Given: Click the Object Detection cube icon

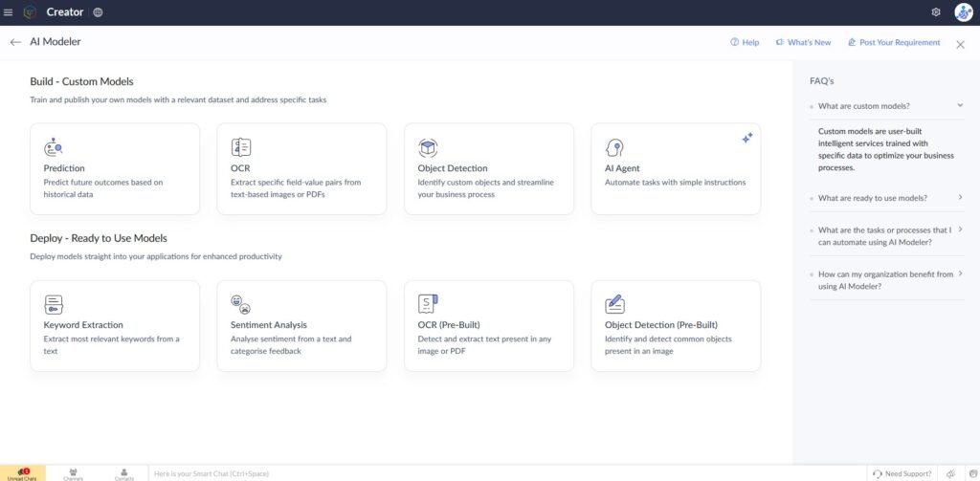Looking at the screenshot, I should point(428,147).
